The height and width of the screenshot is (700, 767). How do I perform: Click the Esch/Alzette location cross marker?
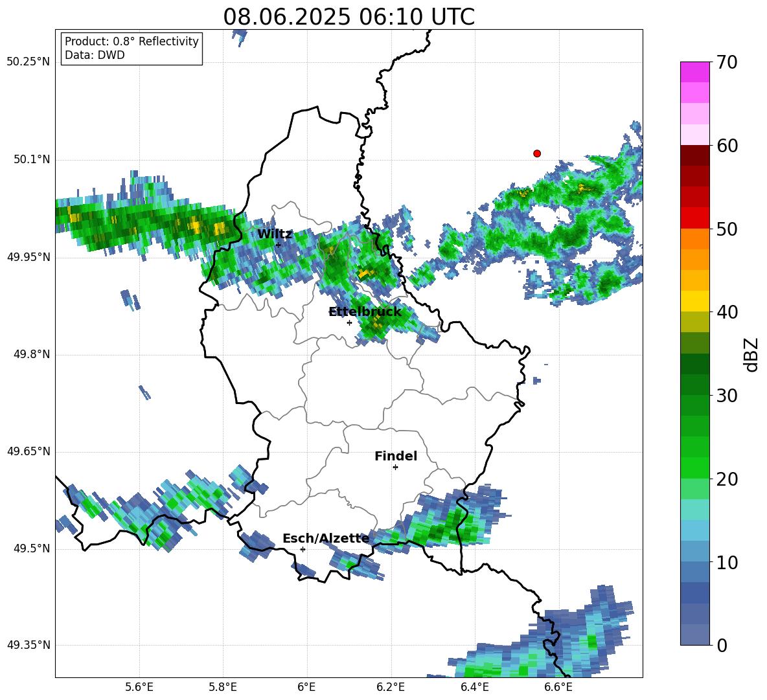click(303, 549)
